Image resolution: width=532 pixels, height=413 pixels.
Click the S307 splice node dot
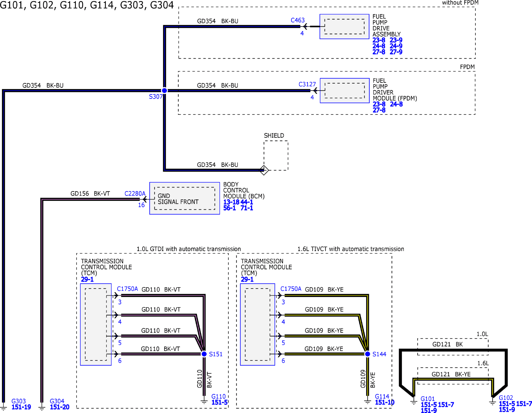coord(164,90)
